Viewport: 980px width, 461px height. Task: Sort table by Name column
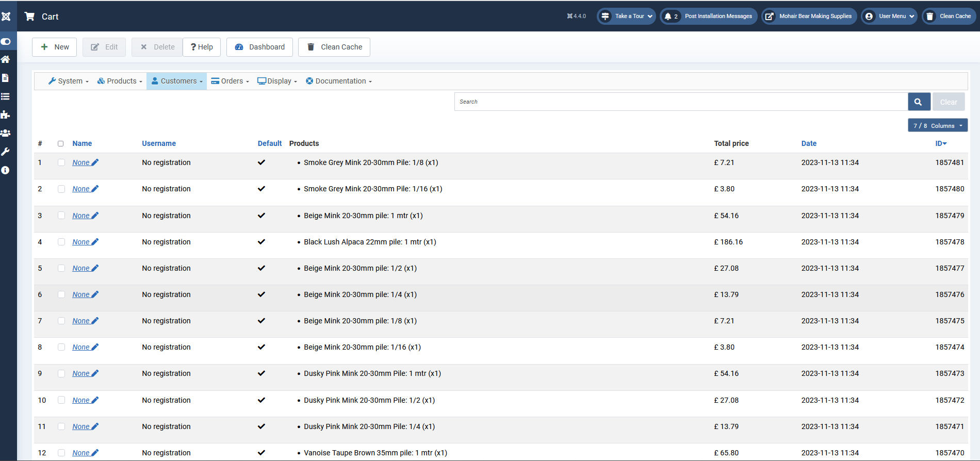(x=82, y=143)
